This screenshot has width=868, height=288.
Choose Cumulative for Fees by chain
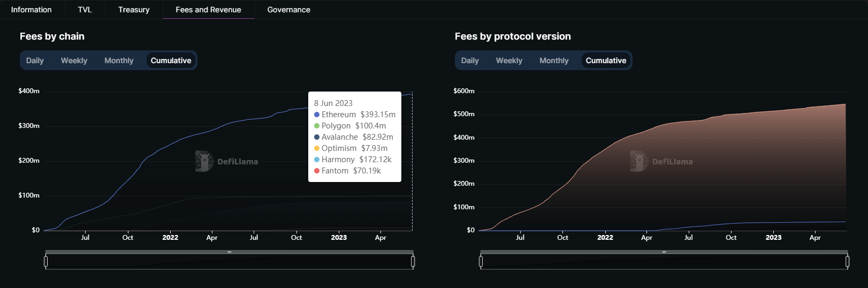(x=171, y=60)
